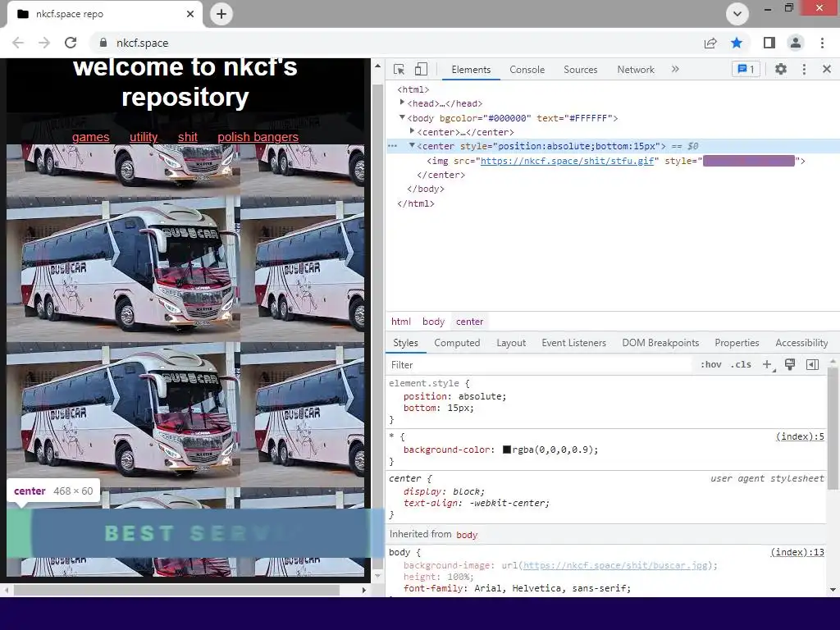Select html in the breadcrumb trail
Image resolution: width=840 pixels, height=630 pixels.
(400, 322)
